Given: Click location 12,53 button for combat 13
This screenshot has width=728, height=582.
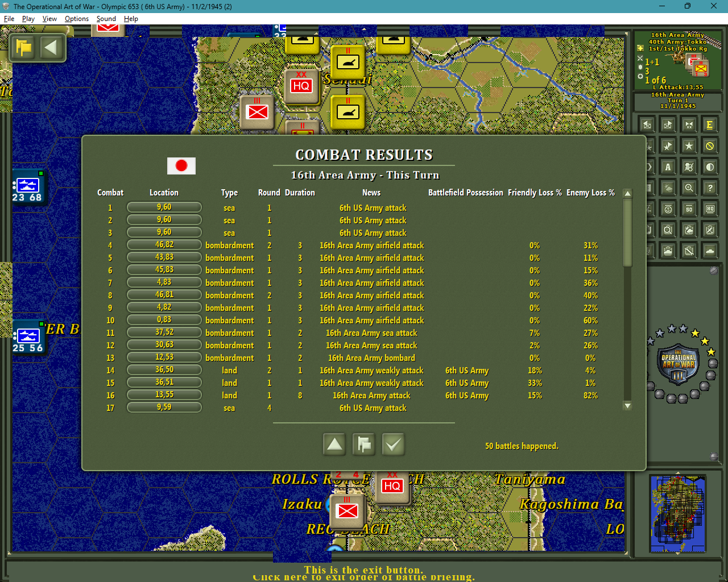Looking at the screenshot, I should click(164, 357).
